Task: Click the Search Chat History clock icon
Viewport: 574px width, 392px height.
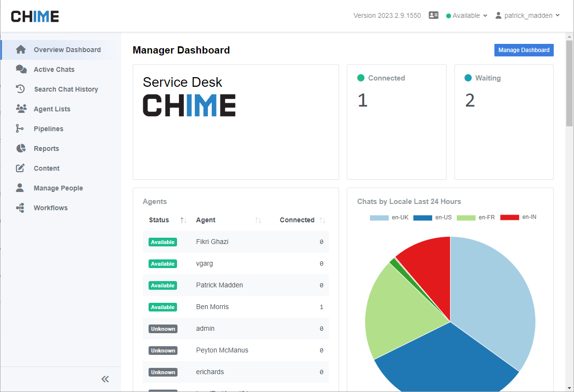Action: click(20, 89)
